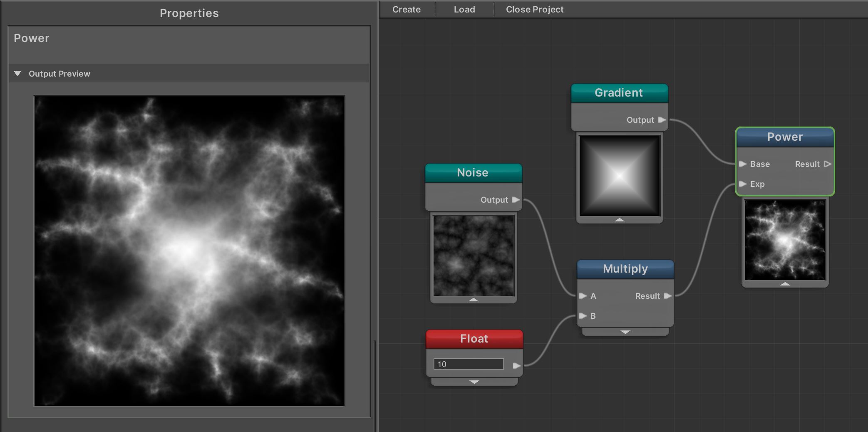Collapse the Gradient node's preview image
This screenshot has width=868, height=432.
619,219
